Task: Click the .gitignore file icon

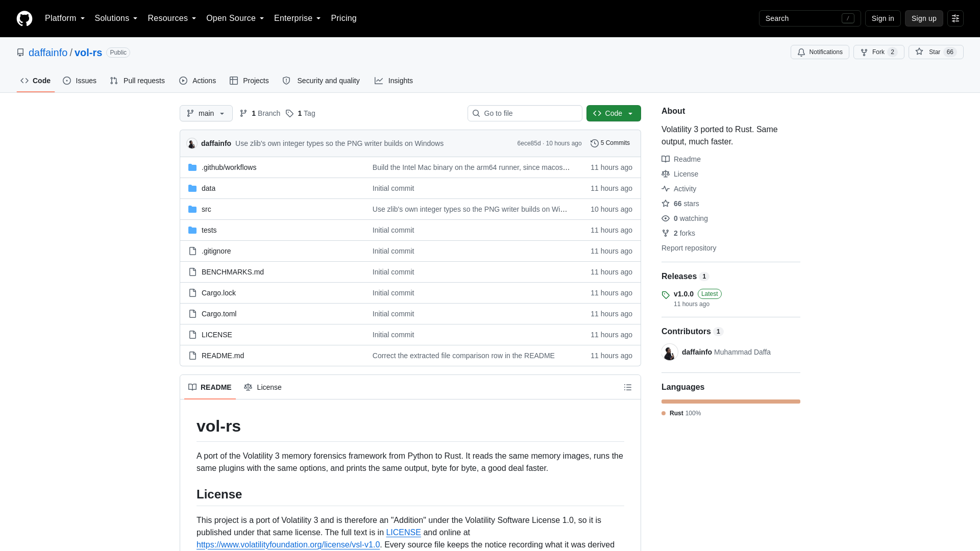Action: click(192, 251)
